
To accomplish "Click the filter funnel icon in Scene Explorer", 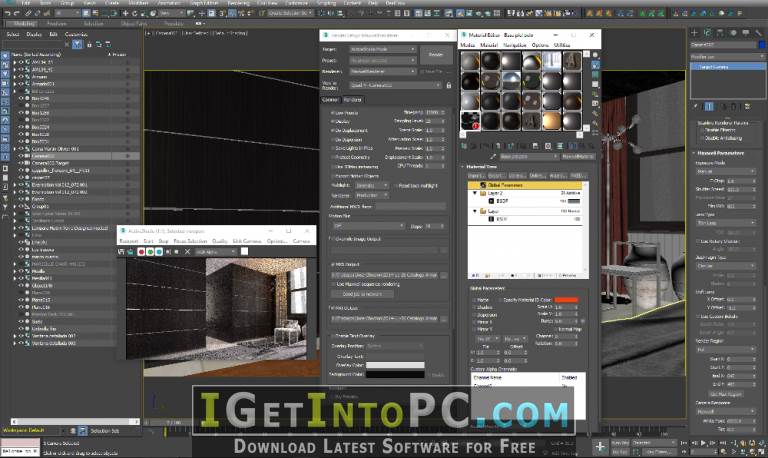I will (x=77, y=45).
